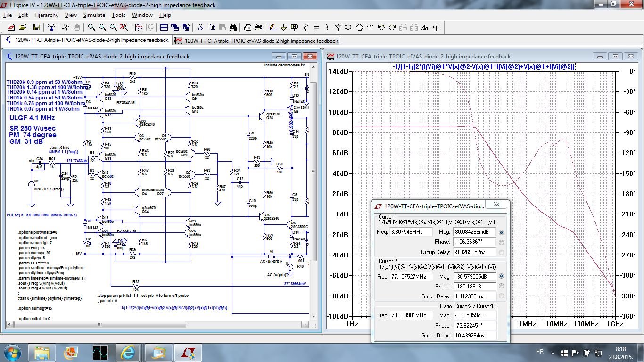
Task: Click Cursor 1 Mag value field
Action: coord(474,232)
